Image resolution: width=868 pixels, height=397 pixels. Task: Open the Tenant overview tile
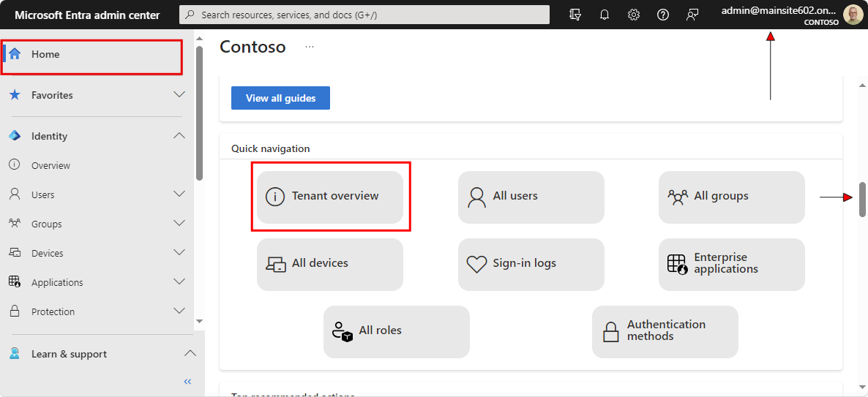click(x=330, y=197)
